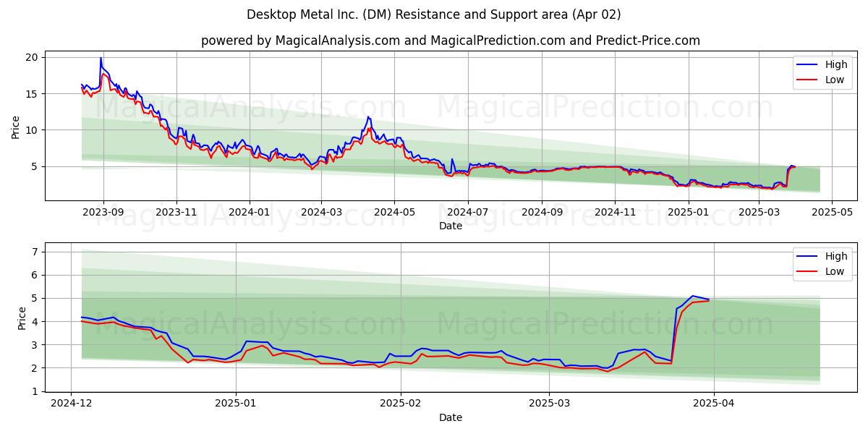Click the '2024-11' date label on the top chart
The height and width of the screenshot is (434, 868).
tap(615, 213)
